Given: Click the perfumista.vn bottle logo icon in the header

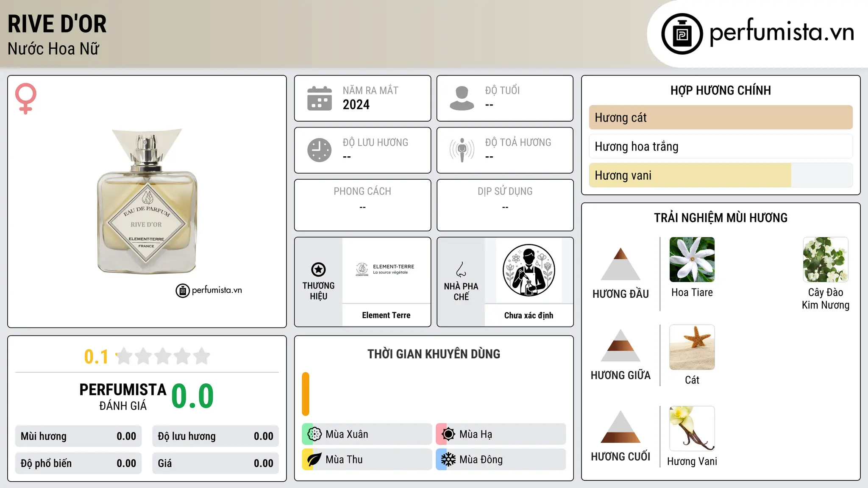Looking at the screenshot, I should click(682, 34).
